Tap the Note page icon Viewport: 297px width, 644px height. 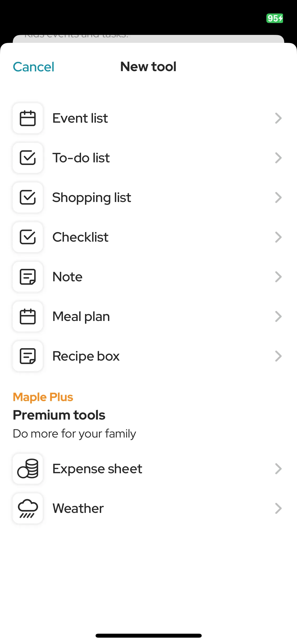pos(28,277)
